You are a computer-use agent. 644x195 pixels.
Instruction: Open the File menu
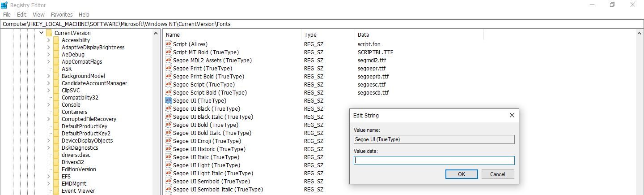7,14
